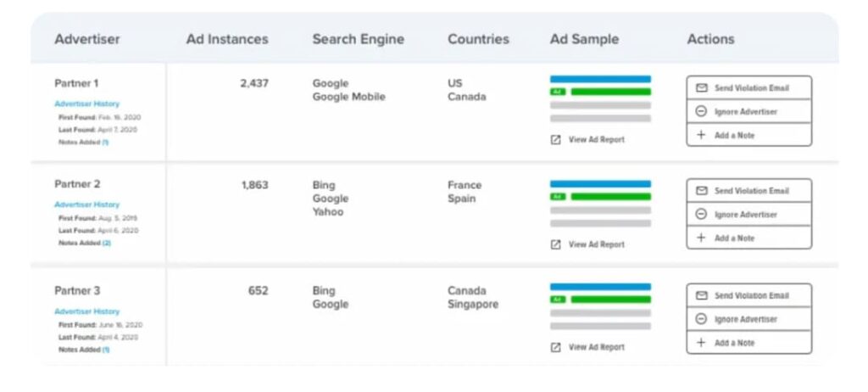Click the Search Engine column header
This screenshot has width=868, height=392.
[358, 39]
